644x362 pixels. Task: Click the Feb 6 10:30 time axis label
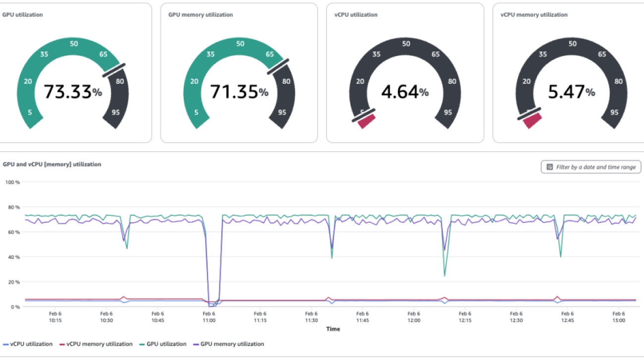coord(107,317)
